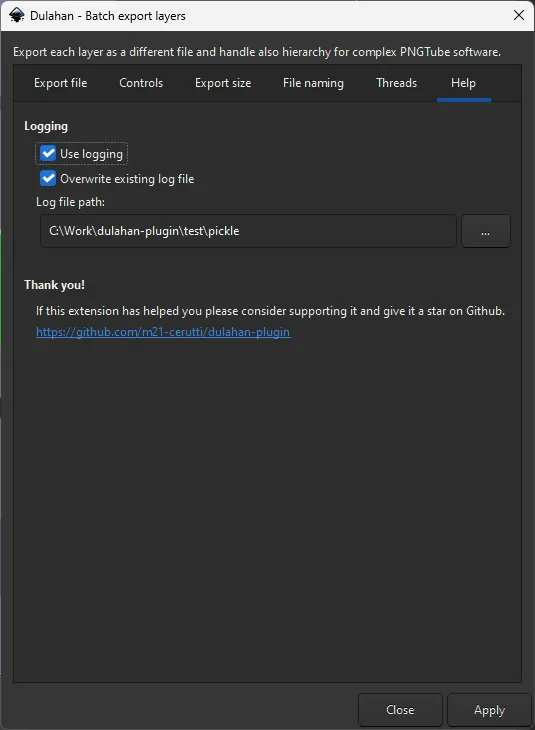
Task: Click the Log file path text field
Action: 248,231
